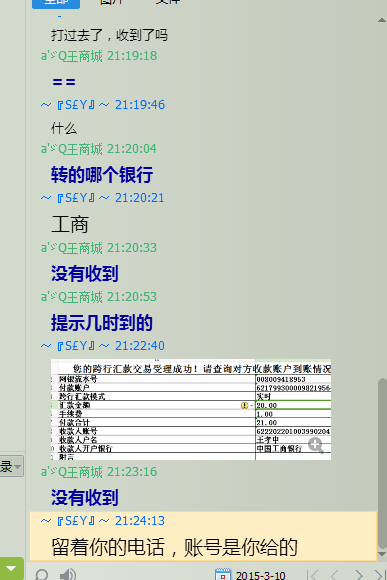Click sender line Q王商城 21:20:33
The height and width of the screenshot is (580, 387).
[x=99, y=248]
